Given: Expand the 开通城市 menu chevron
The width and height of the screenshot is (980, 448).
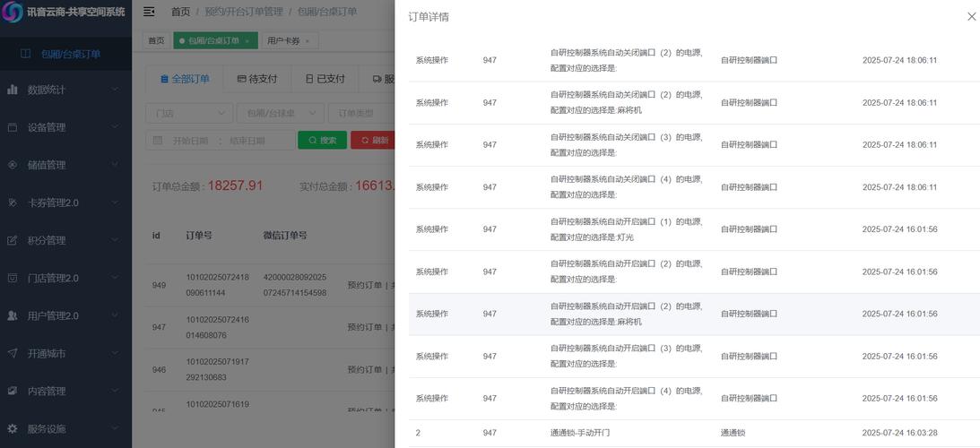Looking at the screenshot, I should coord(115,354).
